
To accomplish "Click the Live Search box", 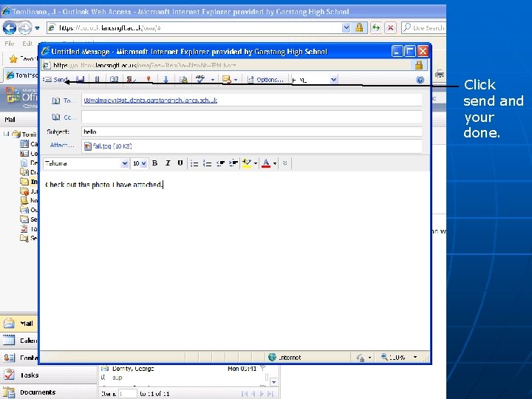I will coord(424,28).
